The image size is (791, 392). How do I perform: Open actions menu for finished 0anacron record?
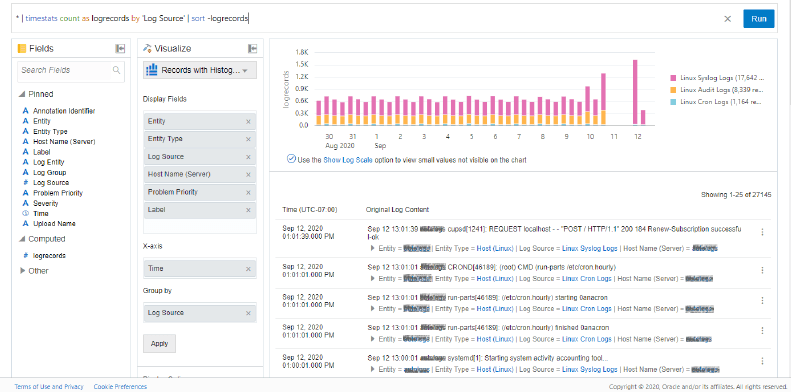(762, 331)
